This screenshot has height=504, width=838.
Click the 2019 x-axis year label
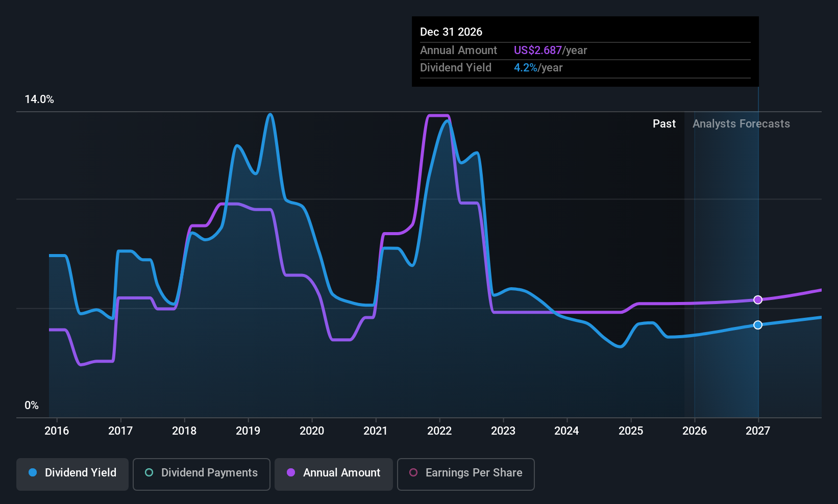(x=248, y=431)
